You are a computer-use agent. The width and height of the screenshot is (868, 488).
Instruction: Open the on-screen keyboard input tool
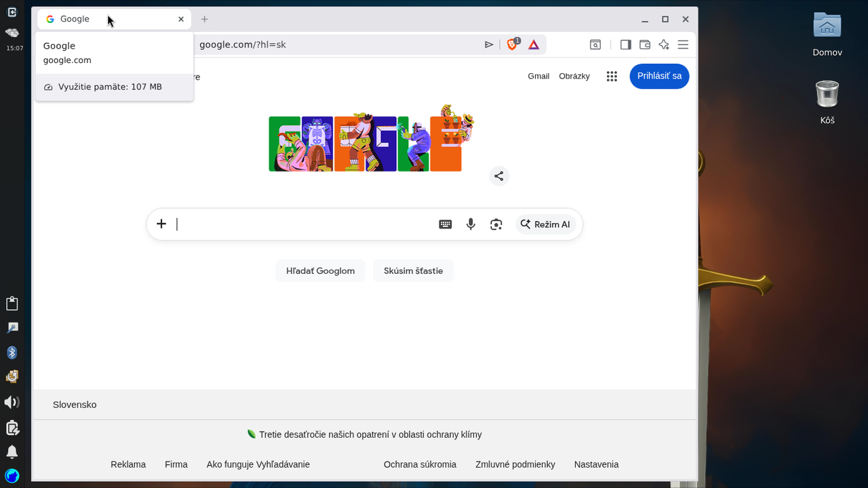pyautogui.click(x=446, y=224)
